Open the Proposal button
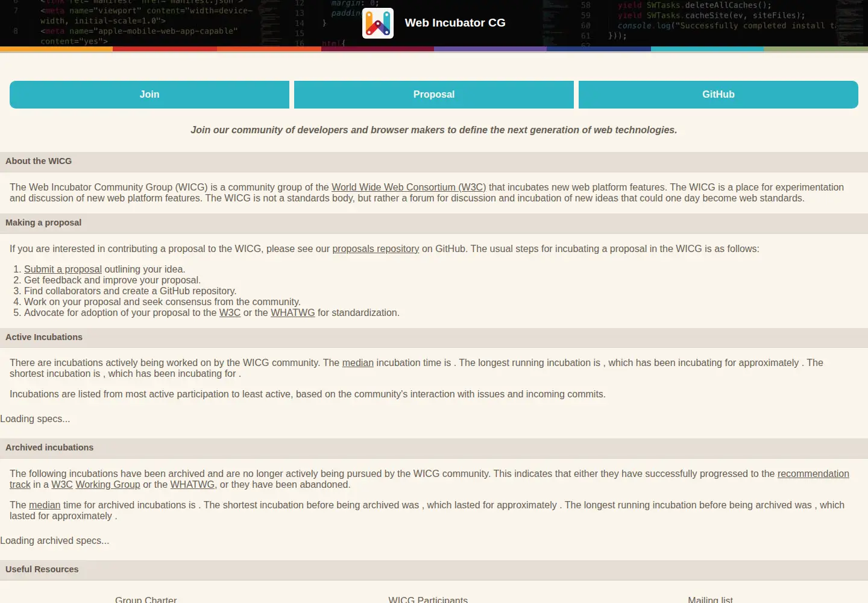 434,95
